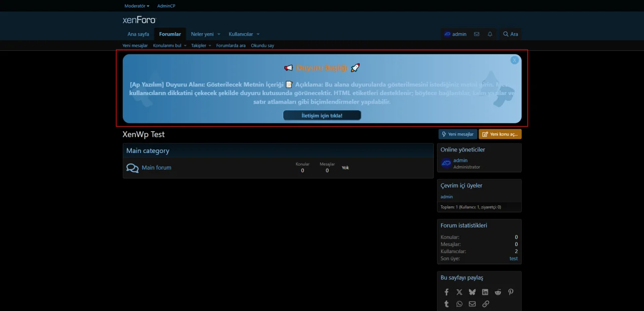This screenshot has width=644, height=311.
Task: Share the page via the Facebook icon
Action: click(446, 292)
